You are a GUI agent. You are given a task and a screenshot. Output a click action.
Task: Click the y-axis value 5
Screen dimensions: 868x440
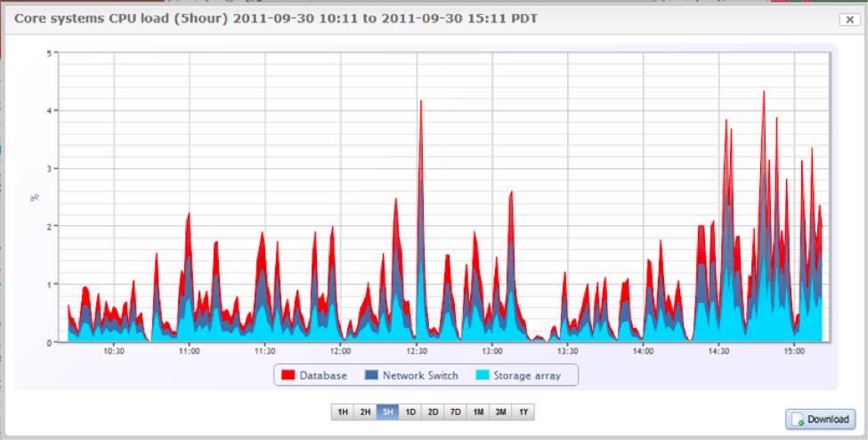click(x=49, y=53)
